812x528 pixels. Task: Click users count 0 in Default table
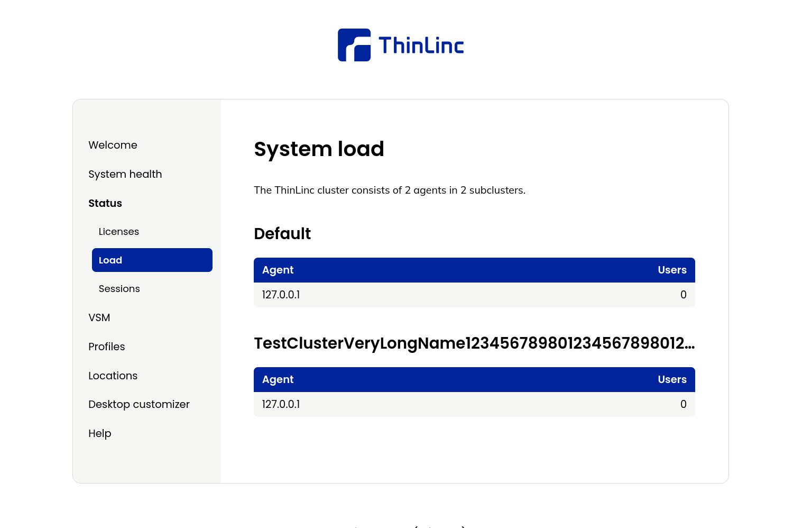(684, 295)
